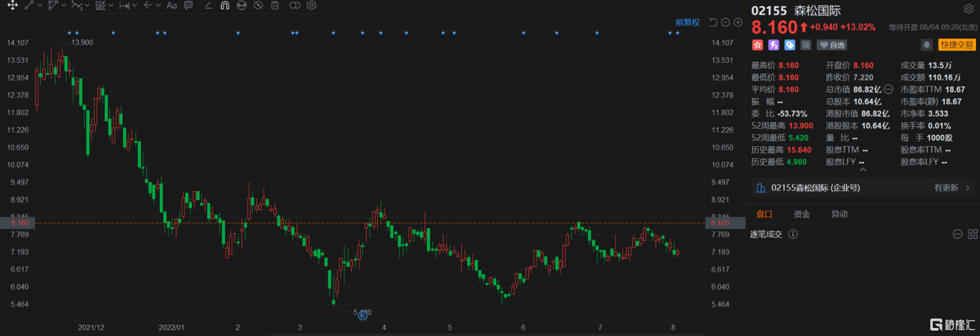Toggle the magnet snap mode
Viewport: 980px width, 336px height.
click(225, 5)
